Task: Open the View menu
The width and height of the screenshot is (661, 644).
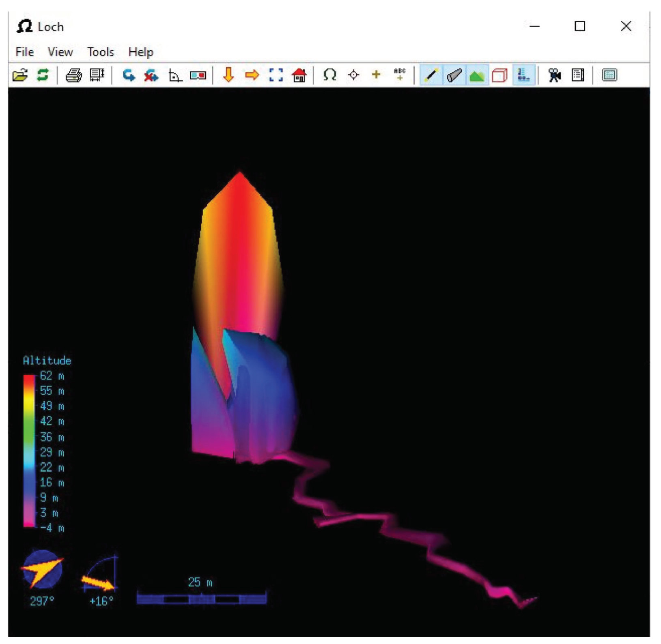Action: (60, 52)
